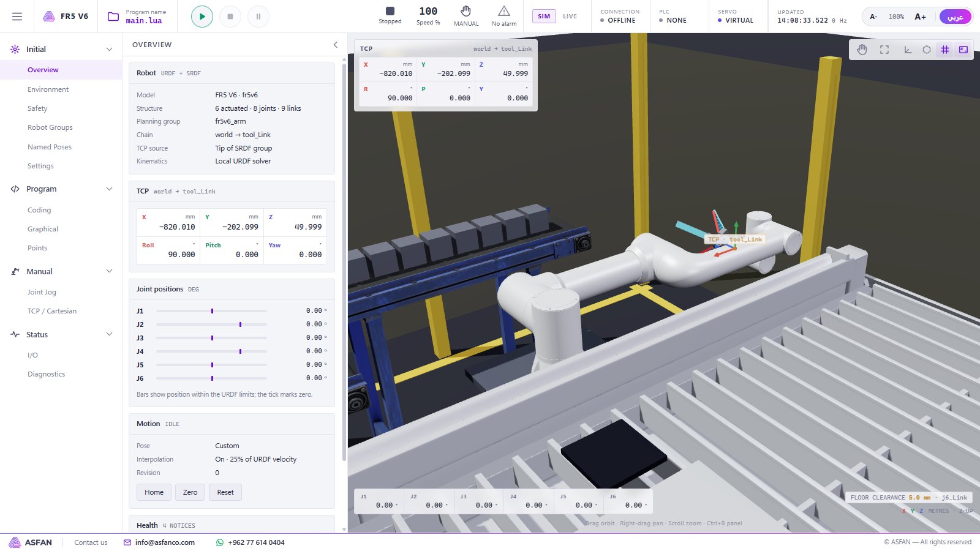Click the WhatsApp phone number link
The image size is (980, 551).
250,542
